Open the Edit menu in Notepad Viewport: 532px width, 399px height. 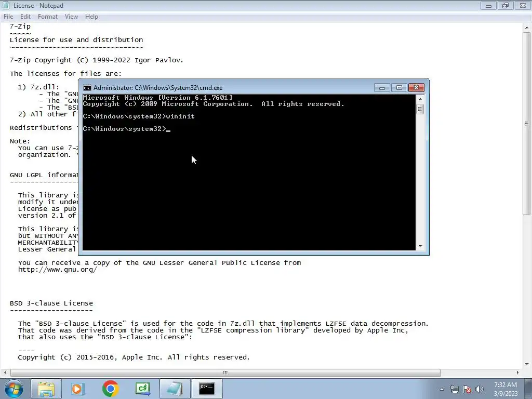coord(25,16)
